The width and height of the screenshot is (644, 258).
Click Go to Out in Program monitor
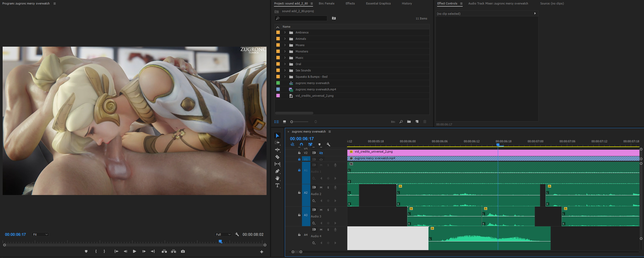point(153,251)
